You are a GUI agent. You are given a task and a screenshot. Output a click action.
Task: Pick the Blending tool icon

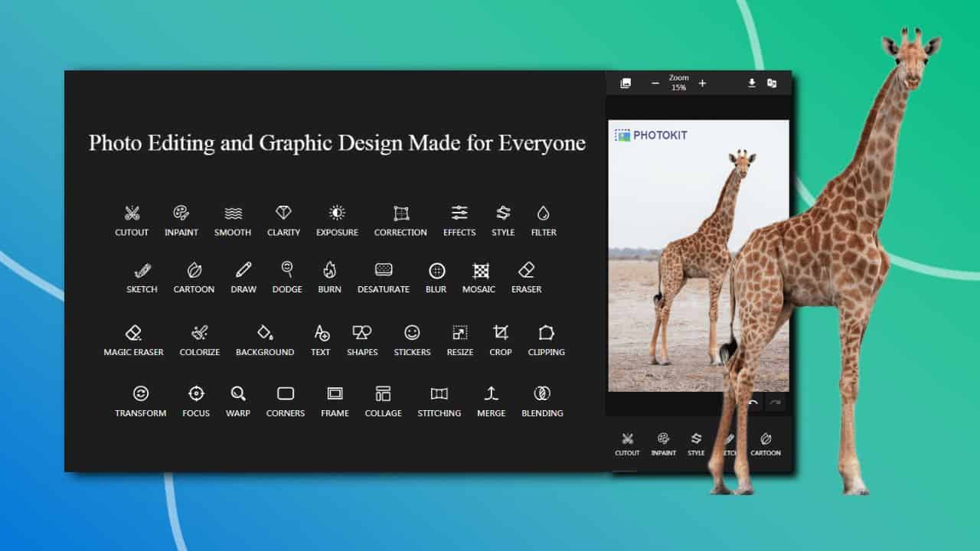(542, 394)
